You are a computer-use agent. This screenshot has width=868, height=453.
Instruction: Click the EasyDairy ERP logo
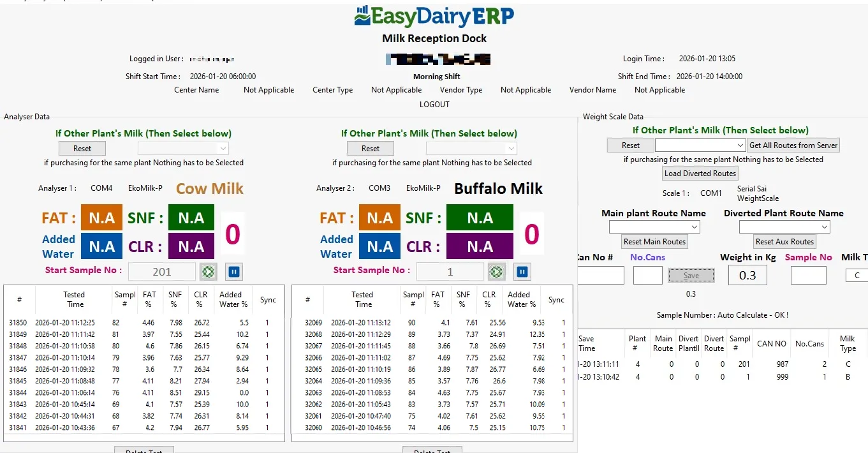(434, 17)
